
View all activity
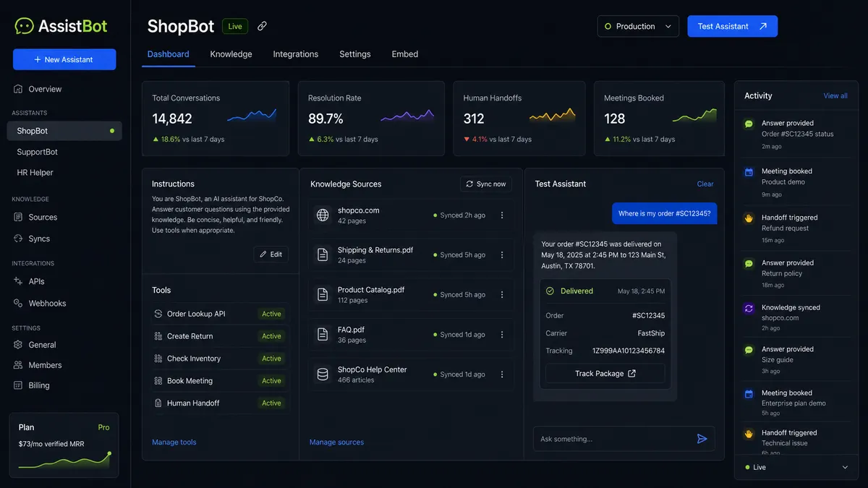(835, 96)
